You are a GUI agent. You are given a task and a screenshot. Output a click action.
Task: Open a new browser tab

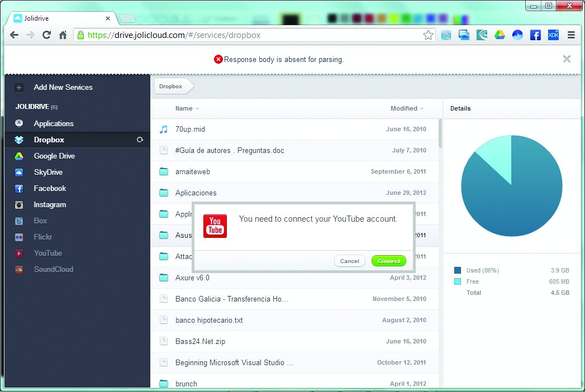(127, 18)
